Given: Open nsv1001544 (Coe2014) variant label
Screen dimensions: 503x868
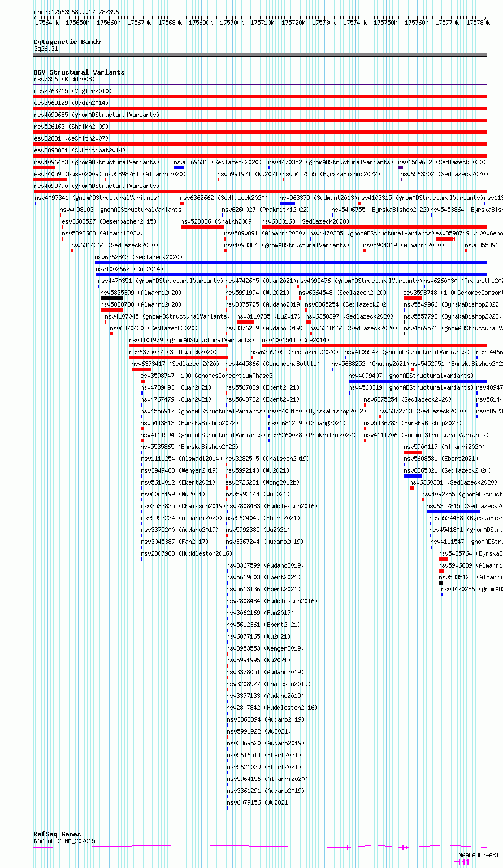Looking at the screenshot, I should click(x=295, y=340).
